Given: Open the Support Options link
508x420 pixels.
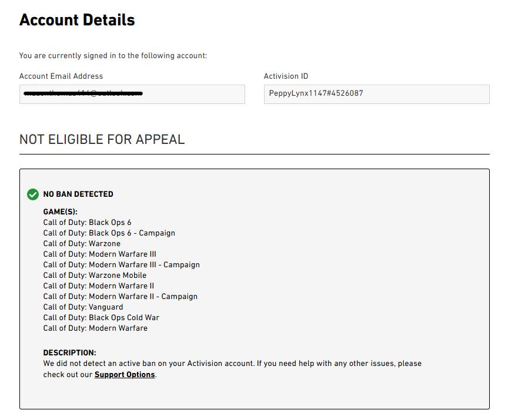Looking at the screenshot, I should point(125,374).
